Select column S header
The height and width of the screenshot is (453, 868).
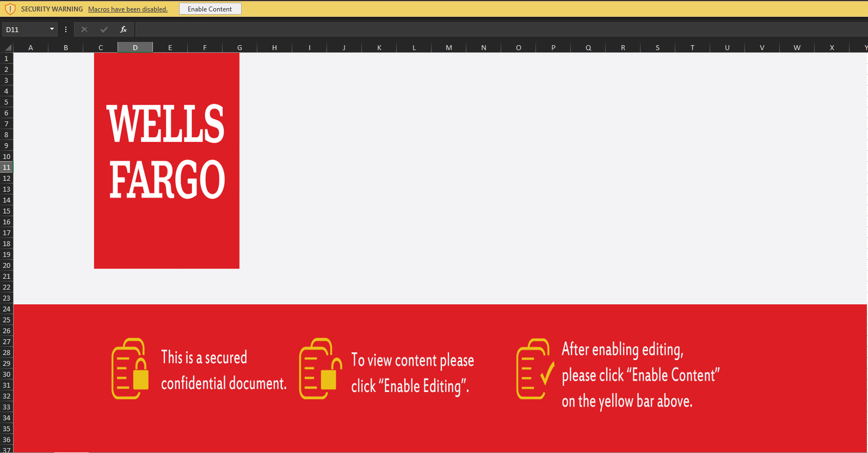click(x=657, y=47)
